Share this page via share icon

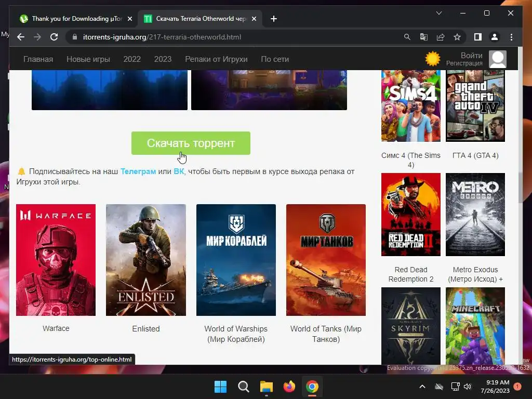441,37
